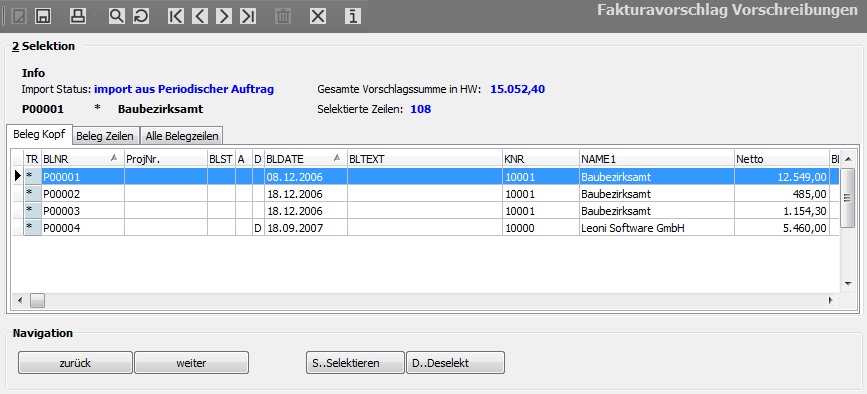Click Netto value 5.460,00
The image size is (867, 394).
pyautogui.click(x=782, y=228)
